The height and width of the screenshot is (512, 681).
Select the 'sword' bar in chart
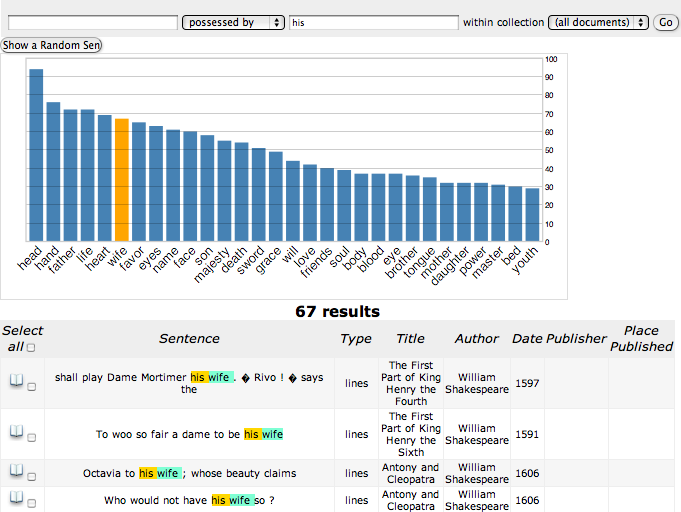(258, 195)
